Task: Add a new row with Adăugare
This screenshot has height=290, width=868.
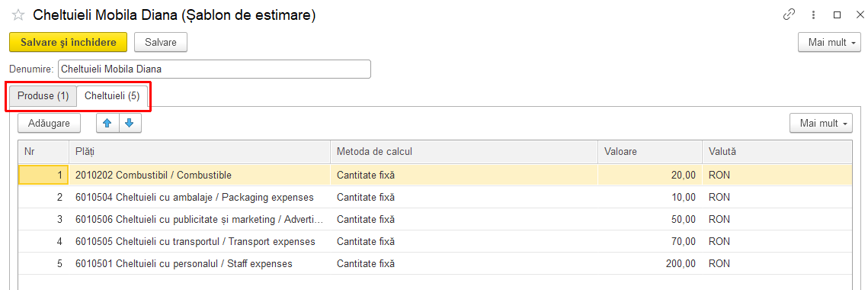Action: (50, 123)
